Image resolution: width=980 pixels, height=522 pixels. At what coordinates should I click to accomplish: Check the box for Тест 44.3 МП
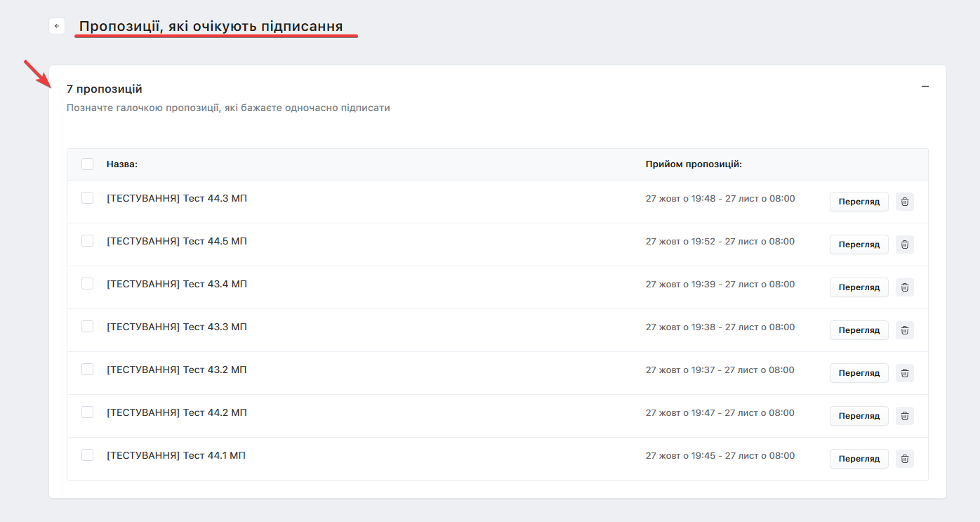(87, 198)
